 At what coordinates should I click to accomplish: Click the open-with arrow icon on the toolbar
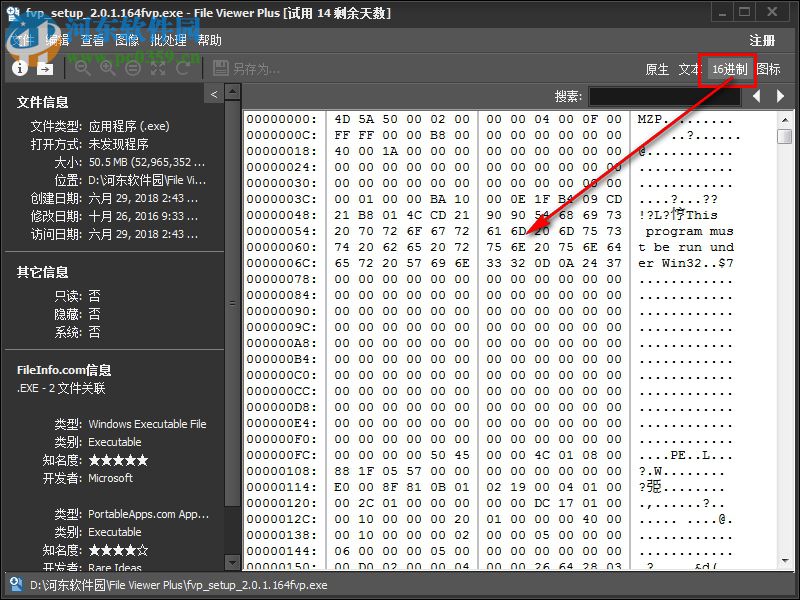pyautogui.click(x=45, y=69)
